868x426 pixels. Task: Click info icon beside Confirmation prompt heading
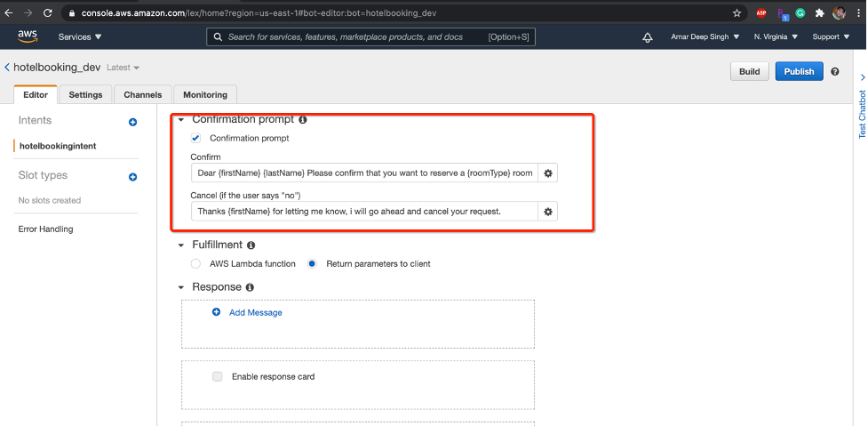click(x=303, y=119)
